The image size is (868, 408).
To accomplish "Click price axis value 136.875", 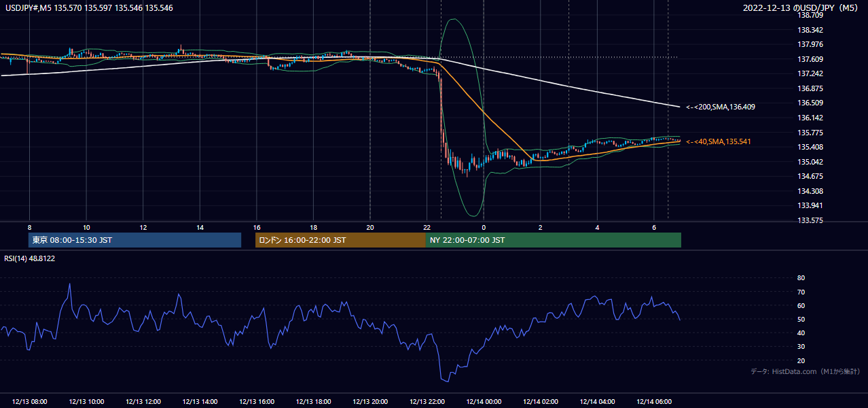I will click(810, 88).
